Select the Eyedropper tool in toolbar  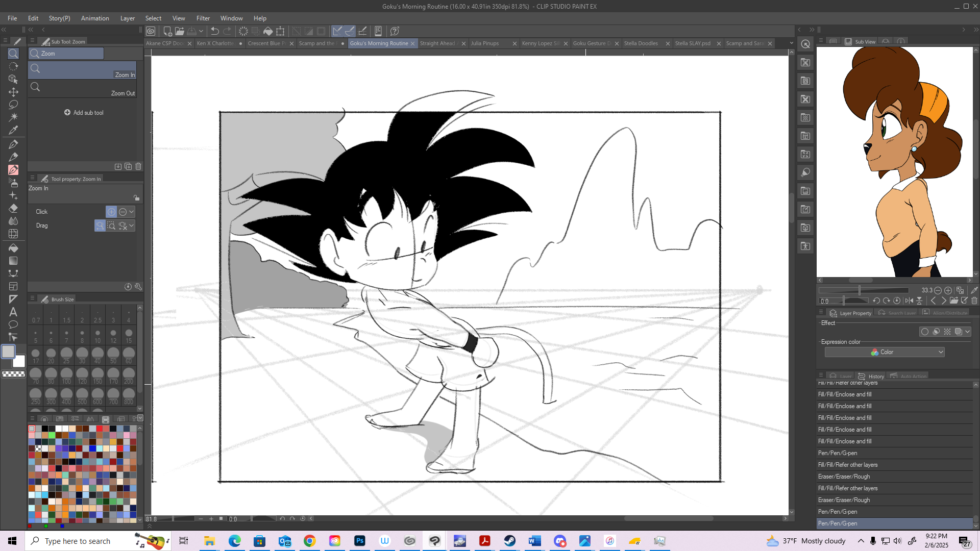pyautogui.click(x=13, y=130)
